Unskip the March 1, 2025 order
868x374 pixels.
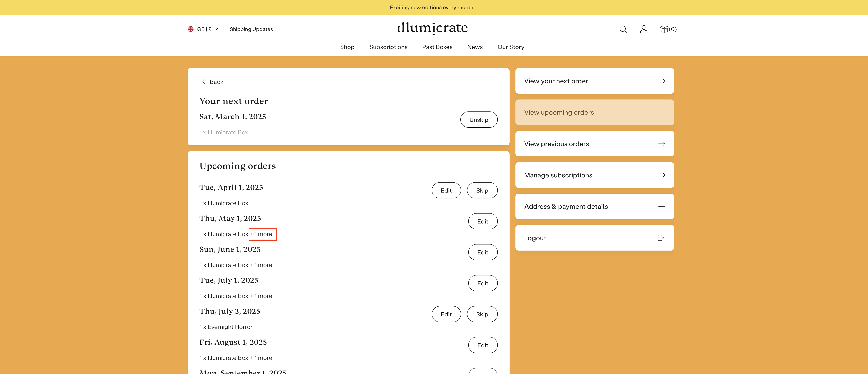tap(478, 120)
